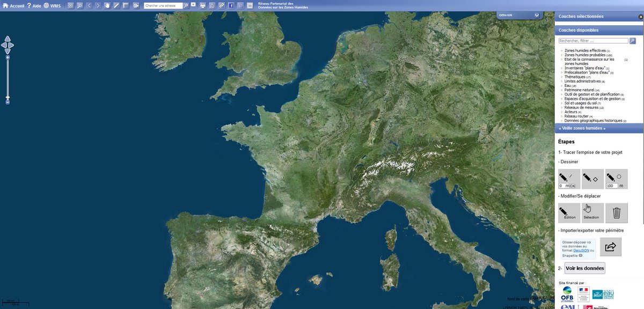Viewport: 644px width, 309px height.
Task: Click the circle radius 100 field
Action: pos(612,186)
